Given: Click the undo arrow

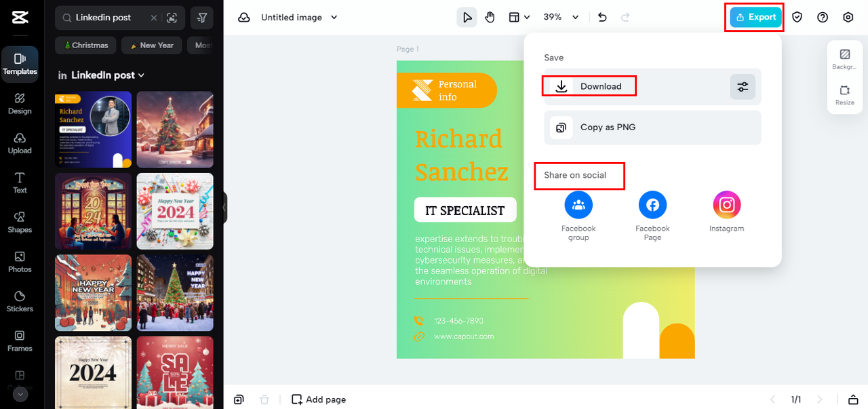Looking at the screenshot, I should [x=602, y=18].
